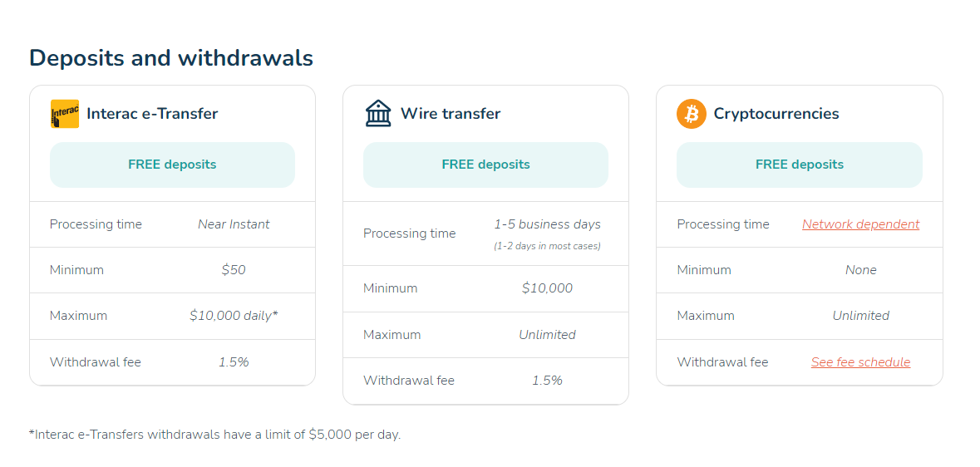The image size is (980, 467).
Task: Click the Deposits and withdrawals page heading
Action: (171, 58)
